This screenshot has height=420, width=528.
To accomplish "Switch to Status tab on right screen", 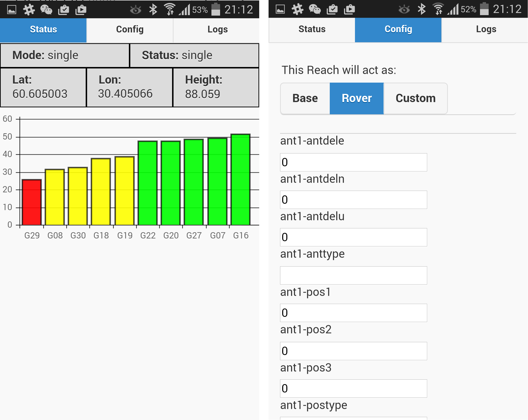I will coord(312,29).
